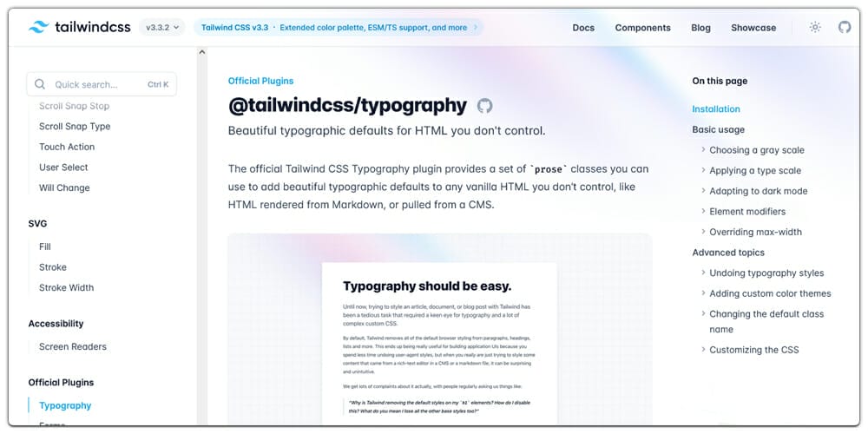This screenshot has width=868, height=434.
Task: Open Scroll Snap Type in the sidebar
Action: (75, 126)
